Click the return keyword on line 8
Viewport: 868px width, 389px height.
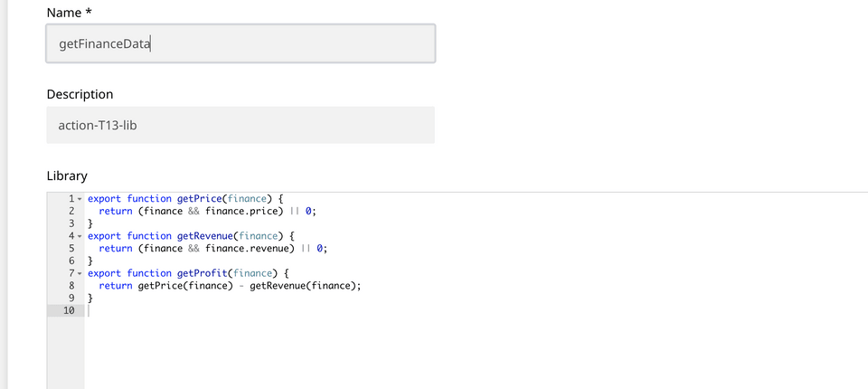click(116, 285)
